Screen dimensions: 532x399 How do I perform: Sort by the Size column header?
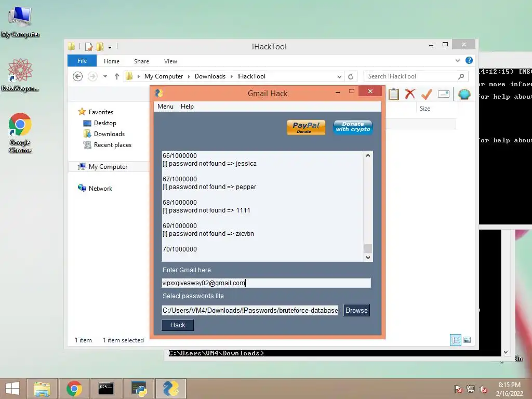tap(425, 109)
